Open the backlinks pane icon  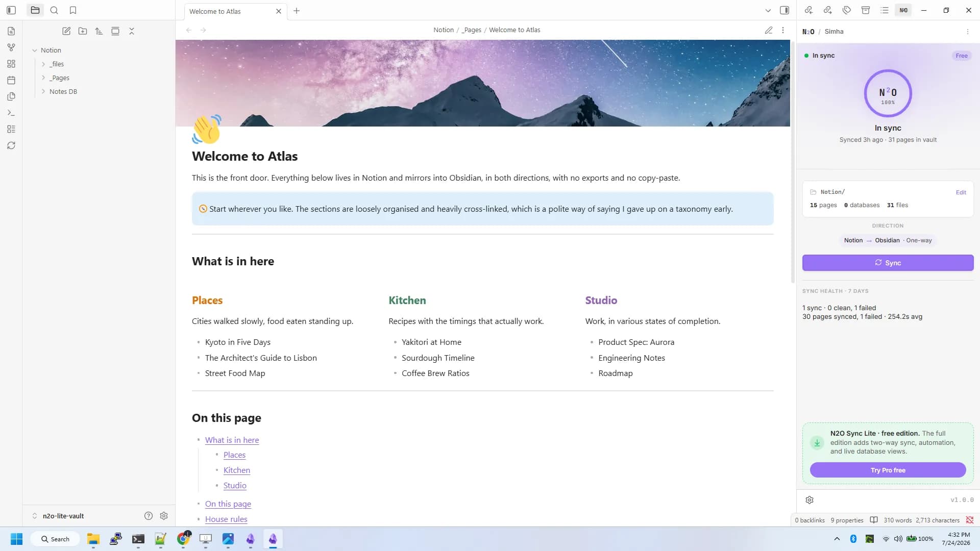tap(808, 10)
